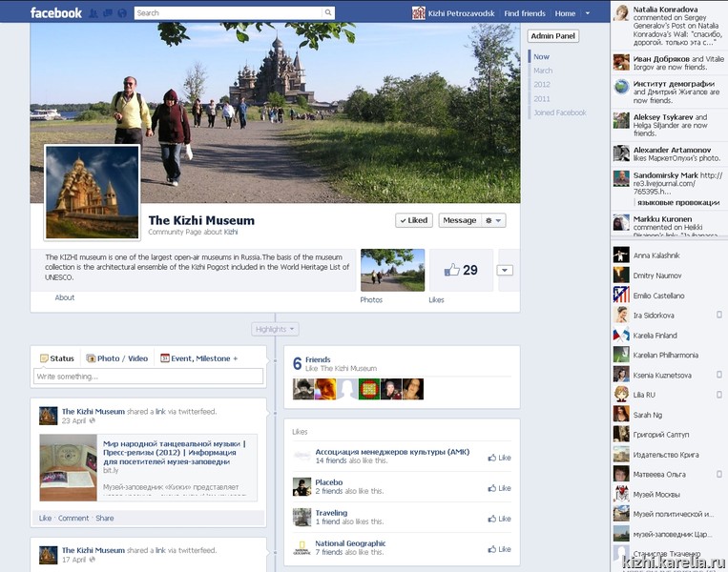Open the About link
728x572 pixels.
click(x=65, y=297)
